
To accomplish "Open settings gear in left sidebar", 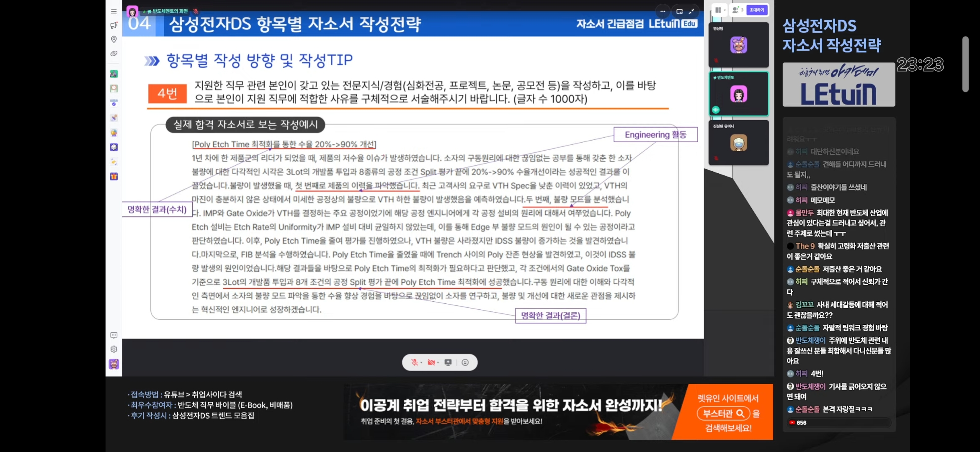I will (x=114, y=349).
